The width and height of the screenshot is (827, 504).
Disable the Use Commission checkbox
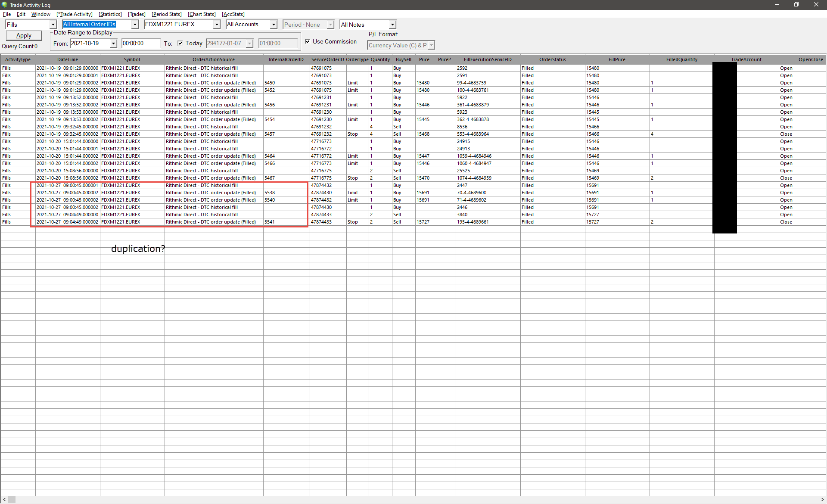point(308,41)
